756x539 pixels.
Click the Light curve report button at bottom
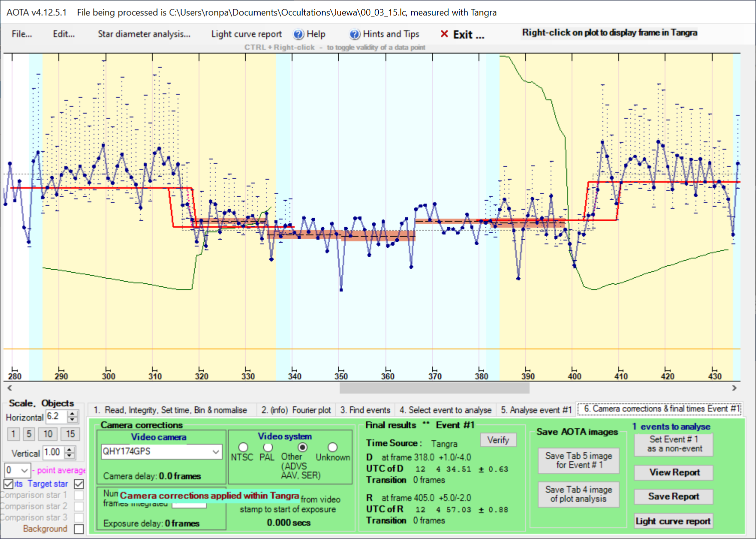pos(673,521)
